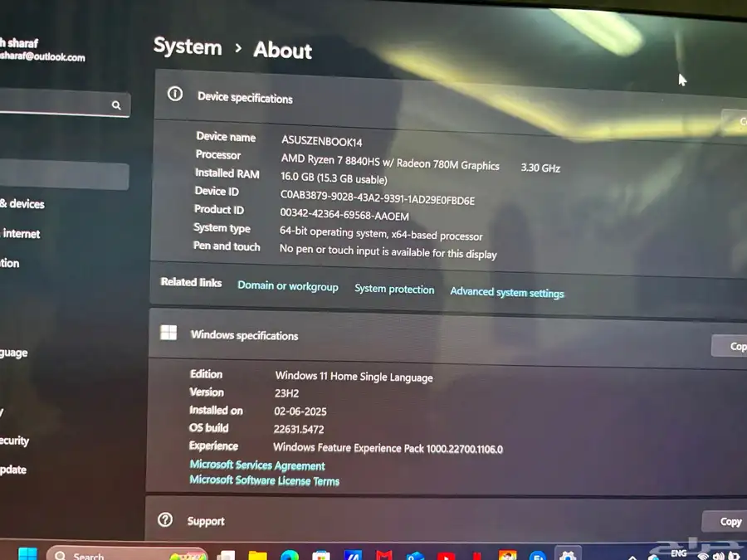
Task: Select the highlighted sidebar item above Bluetooth & devices
Action: (x=64, y=176)
